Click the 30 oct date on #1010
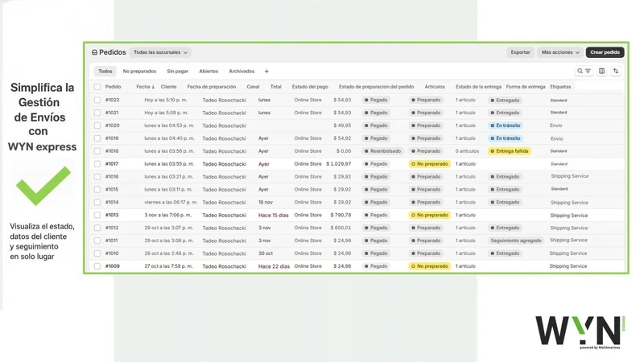The width and height of the screenshot is (644, 362). click(266, 253)
